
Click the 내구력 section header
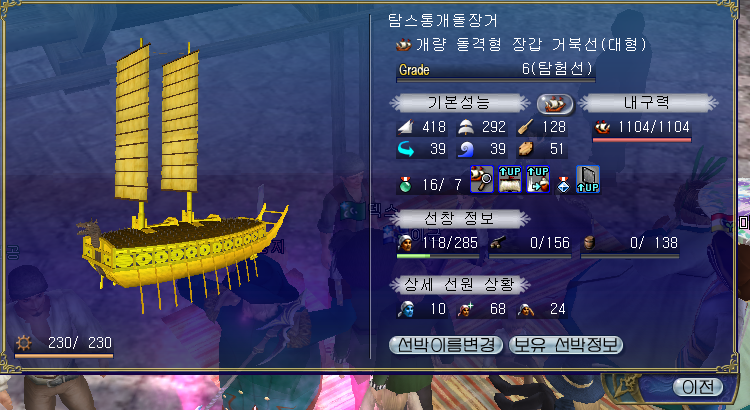tap(649, 103)
